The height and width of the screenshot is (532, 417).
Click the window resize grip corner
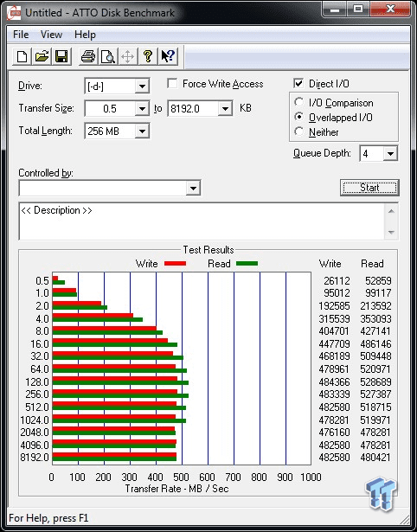click(x=404, y=518)
